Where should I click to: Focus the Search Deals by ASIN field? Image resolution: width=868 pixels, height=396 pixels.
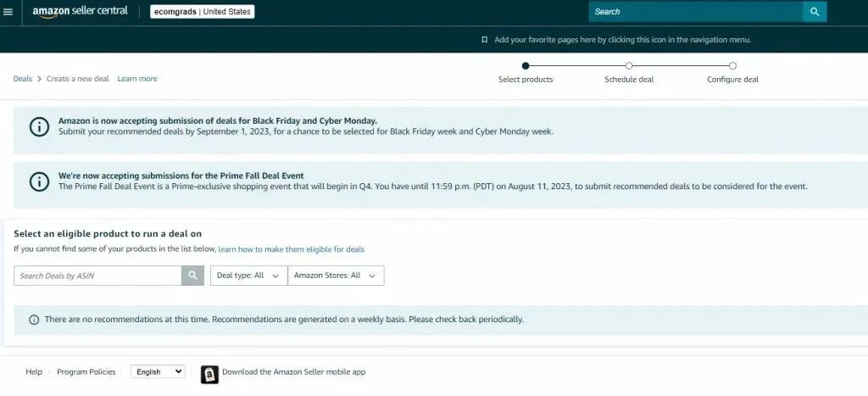[97, 276]
